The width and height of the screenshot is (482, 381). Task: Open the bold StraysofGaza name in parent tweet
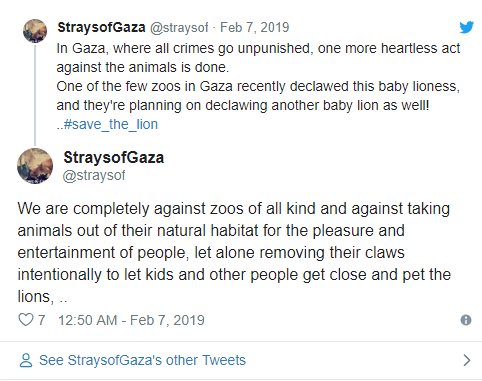101,27
